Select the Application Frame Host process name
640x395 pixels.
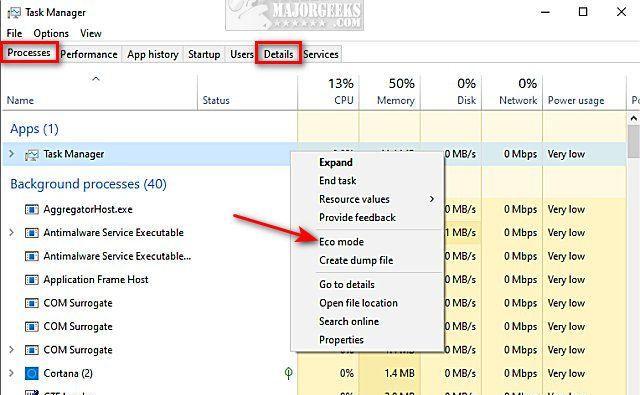pyautogui.click(x=96, y=280)
